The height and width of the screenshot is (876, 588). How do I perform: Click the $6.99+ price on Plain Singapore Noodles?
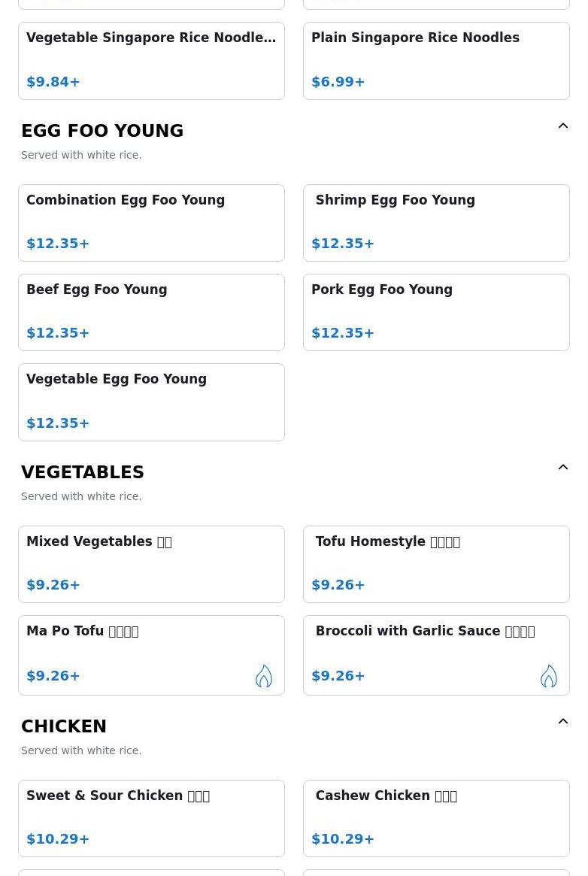338,82
